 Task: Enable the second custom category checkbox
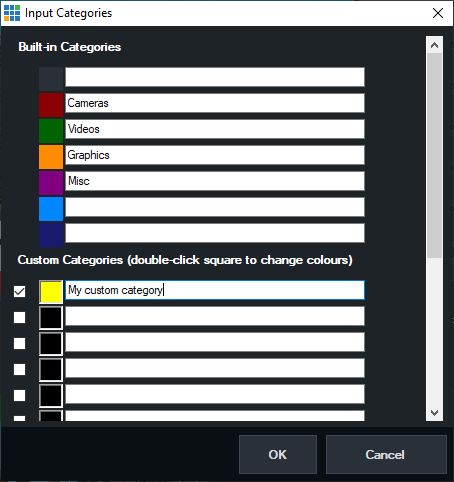click(x=19, y=318)
